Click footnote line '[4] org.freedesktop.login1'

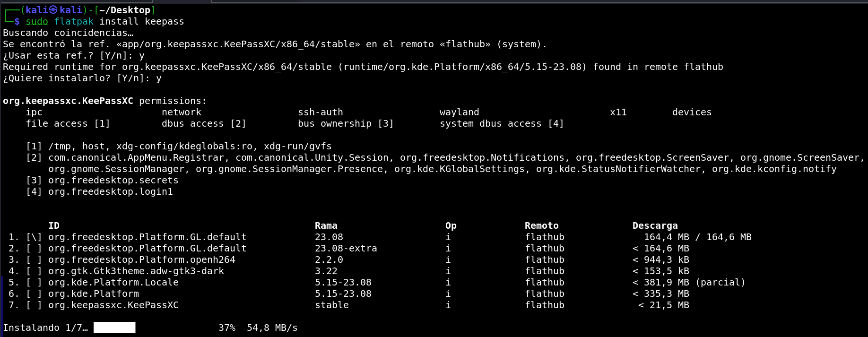click(99, 191)
